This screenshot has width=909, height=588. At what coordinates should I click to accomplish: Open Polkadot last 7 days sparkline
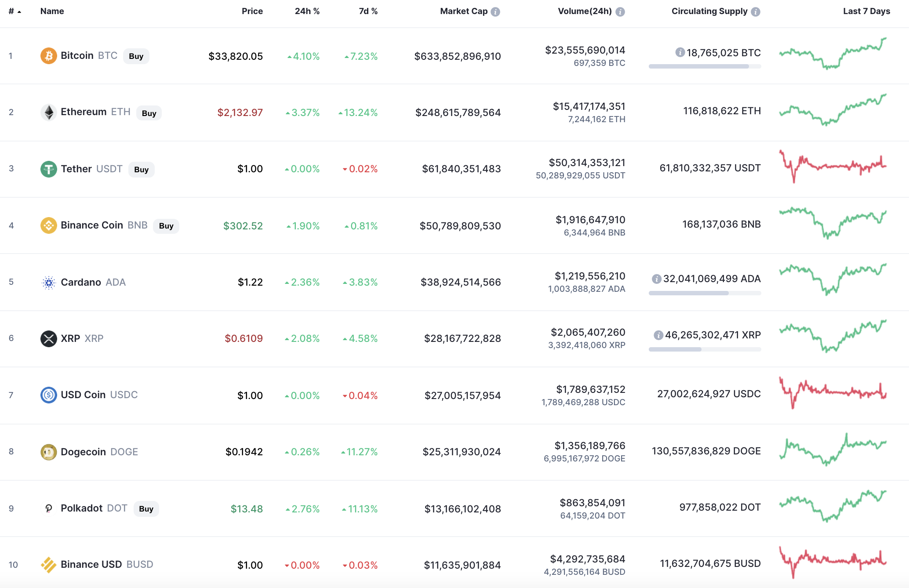[833, 506]
